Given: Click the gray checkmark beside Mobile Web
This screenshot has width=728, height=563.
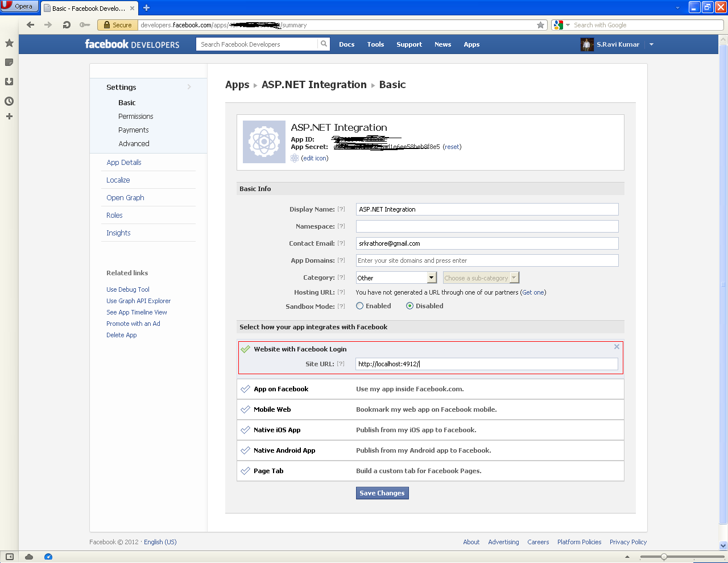Looking at the screenshot, I should [245, 409].
